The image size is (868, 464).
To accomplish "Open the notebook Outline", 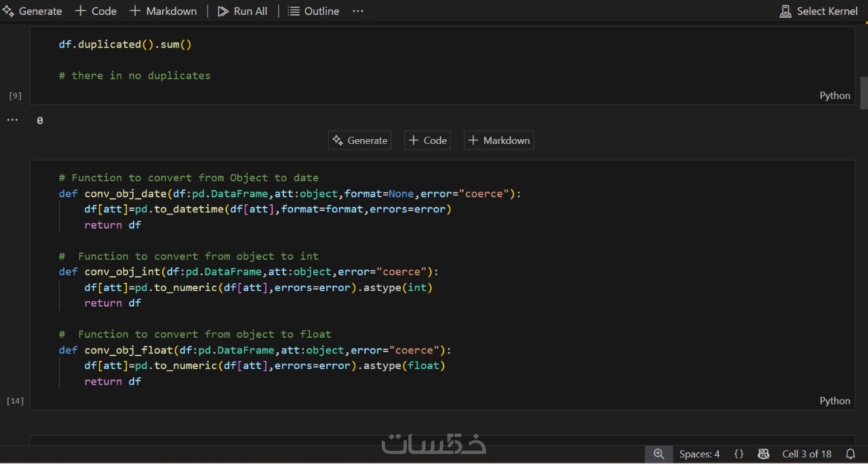I will pyautogui.click(x=313, y=11).
